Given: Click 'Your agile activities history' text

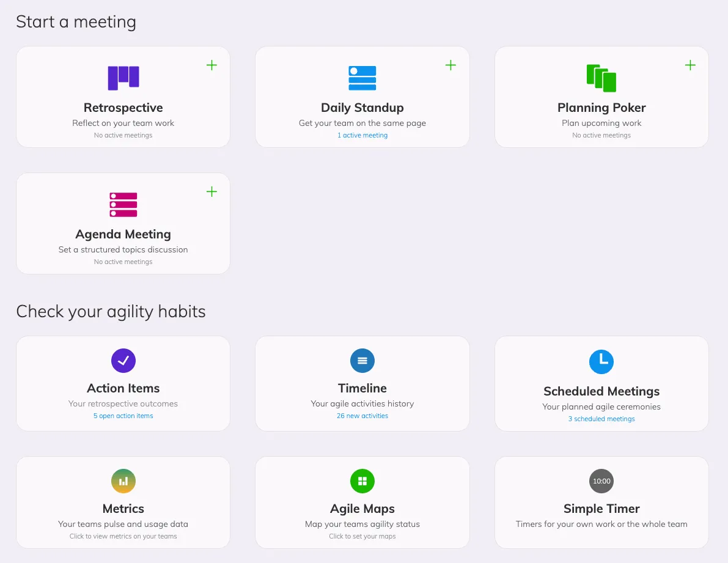Looking at the screenshot, I should 362,404.
